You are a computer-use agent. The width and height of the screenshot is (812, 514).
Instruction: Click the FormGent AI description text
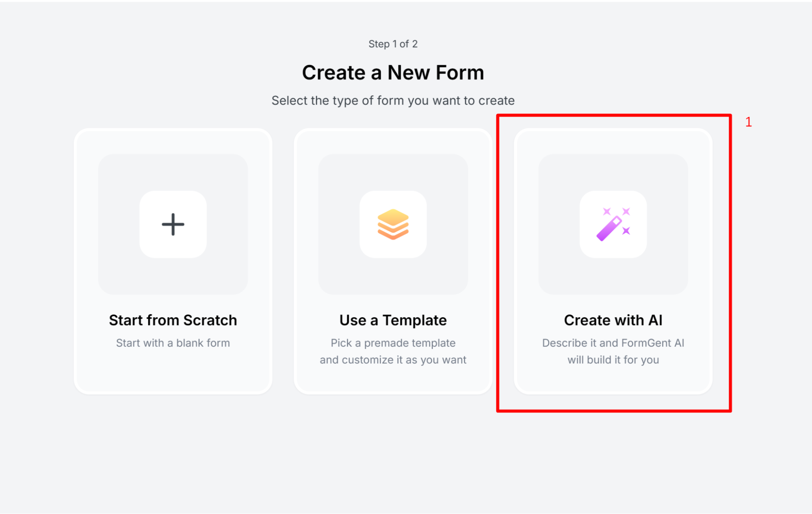pyautogui.click(x=613, y=351)
